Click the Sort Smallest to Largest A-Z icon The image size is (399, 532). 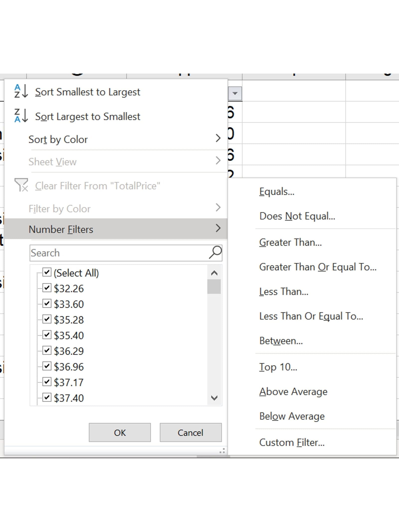(21, 91)
